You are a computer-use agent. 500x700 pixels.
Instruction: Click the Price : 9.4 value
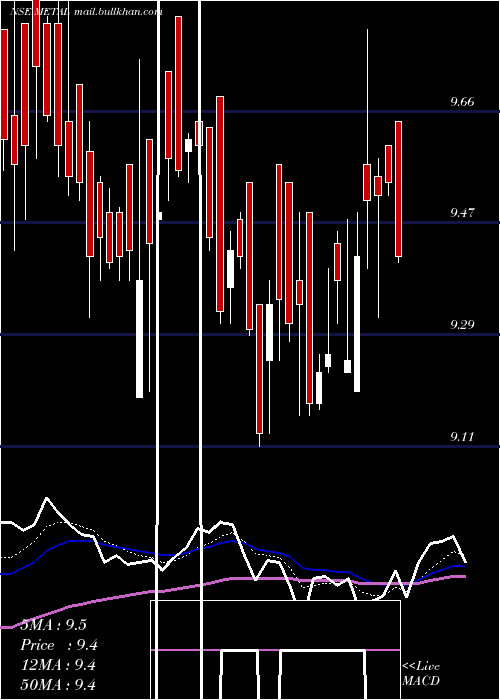[x=59, y=645]
